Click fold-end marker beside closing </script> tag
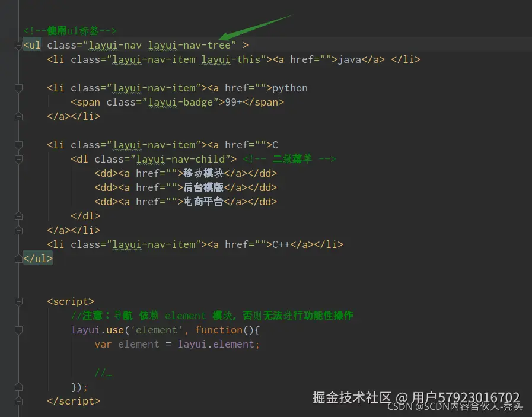This screenshot has width=532, height=417. pos(18,402)
